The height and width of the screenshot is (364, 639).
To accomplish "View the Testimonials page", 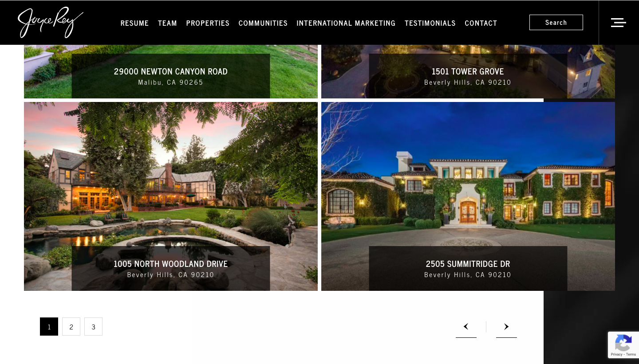I will tap(430, 23).
